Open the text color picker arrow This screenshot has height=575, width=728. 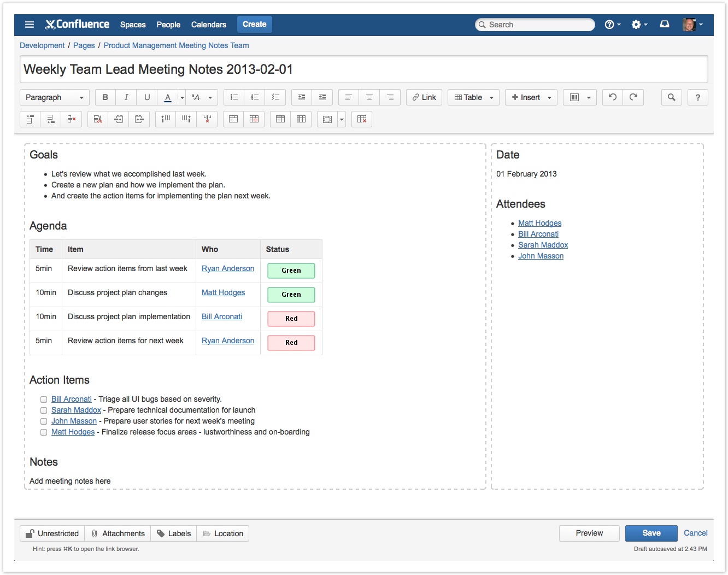coord(182,97)
